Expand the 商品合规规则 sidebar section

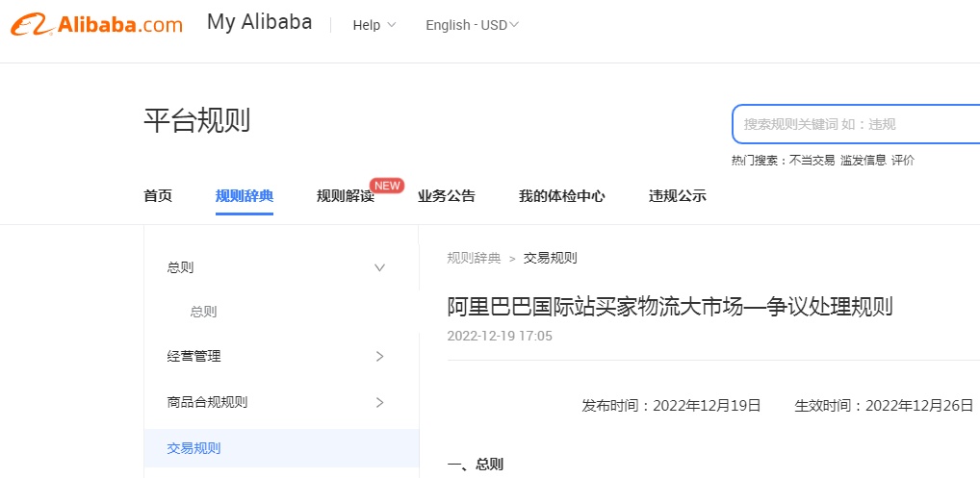(x=379, y=402)
